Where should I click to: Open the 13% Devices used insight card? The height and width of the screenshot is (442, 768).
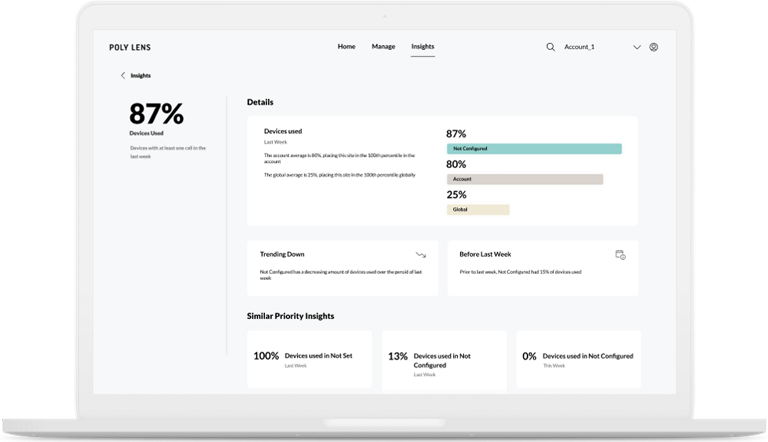pyautogui.click(x=444, y=359)
